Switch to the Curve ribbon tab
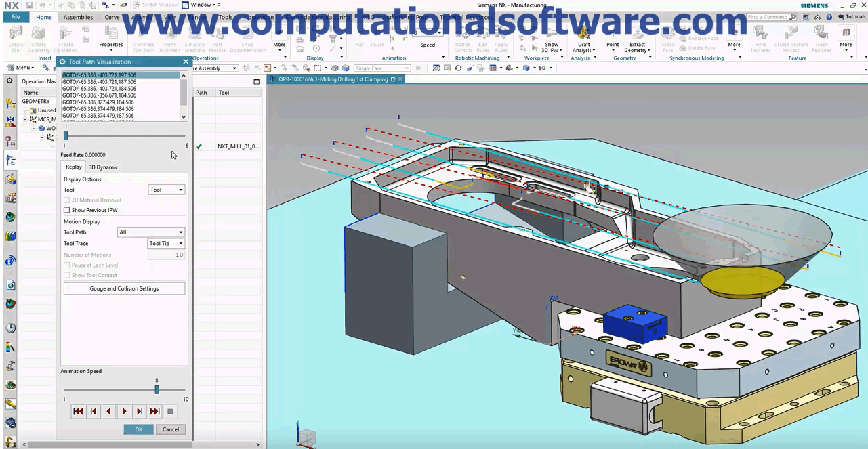Viewport: 868px width, 449px height. (x=112, y=17)
